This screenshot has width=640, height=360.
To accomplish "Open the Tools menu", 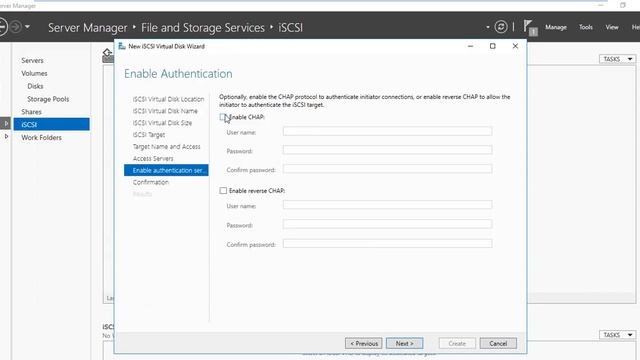I will (x=585, y=27).
